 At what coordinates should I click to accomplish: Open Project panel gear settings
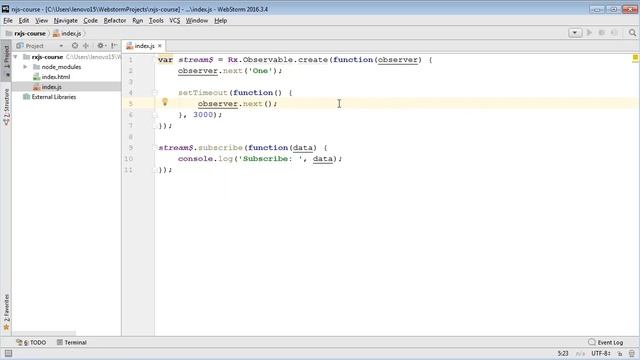click(101, 46)
